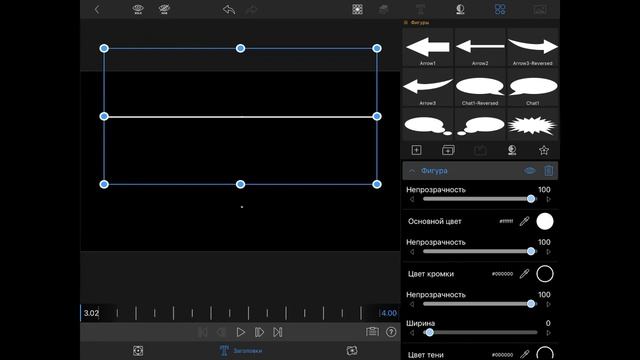Decrease Цвет кромки Непрозрачность with left arrow
The image size is (640, 360).
point(412,304)
